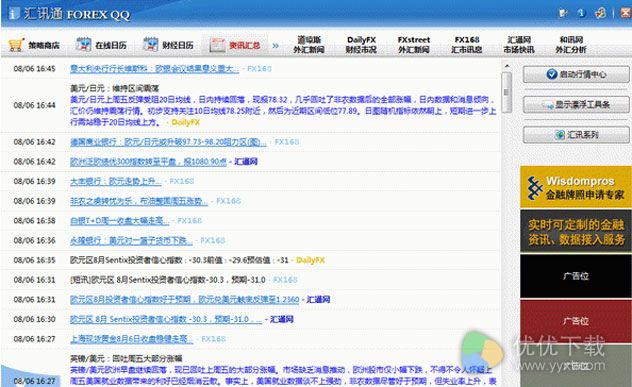This screenshot has width=632, height=387.
Task: Click the 在线日历 calendar icon
Action: pyautogui.click(x=83, y=44)
